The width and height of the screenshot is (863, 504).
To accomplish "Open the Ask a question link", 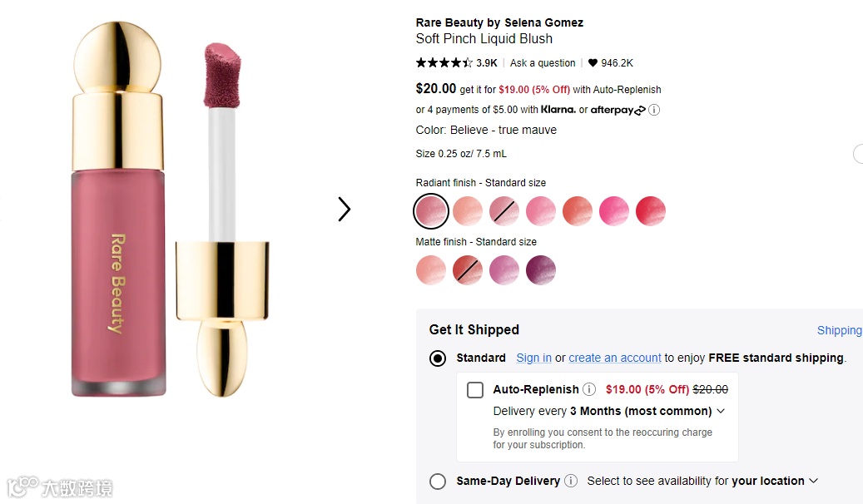I will point(543,63).
